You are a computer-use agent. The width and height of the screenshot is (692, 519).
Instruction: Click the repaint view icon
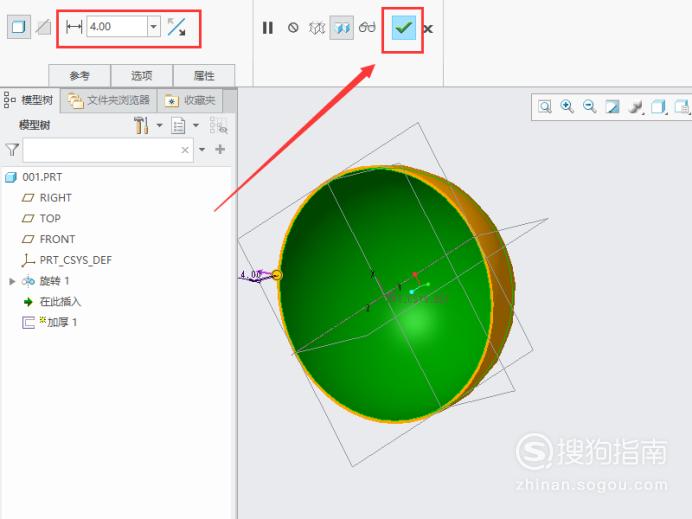[612, 107]
